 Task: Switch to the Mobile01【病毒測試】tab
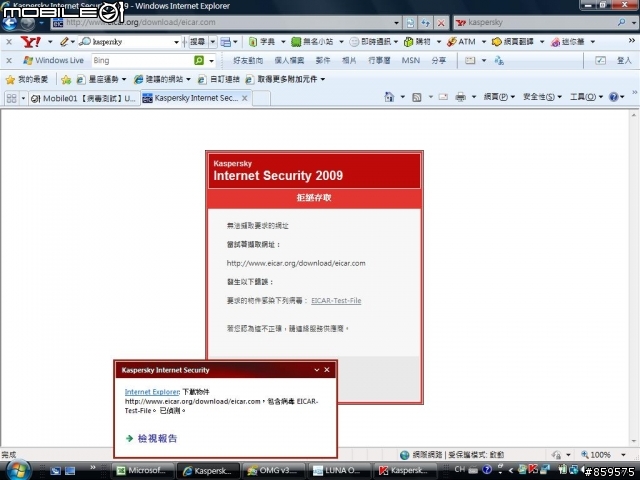tap(84, 98)
